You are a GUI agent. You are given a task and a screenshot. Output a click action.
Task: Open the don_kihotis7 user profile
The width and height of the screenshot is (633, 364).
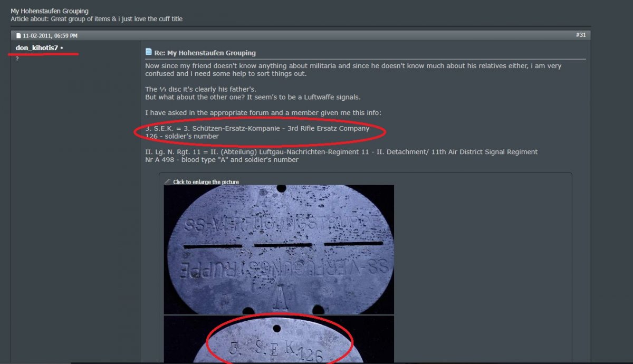click(37, 48)
